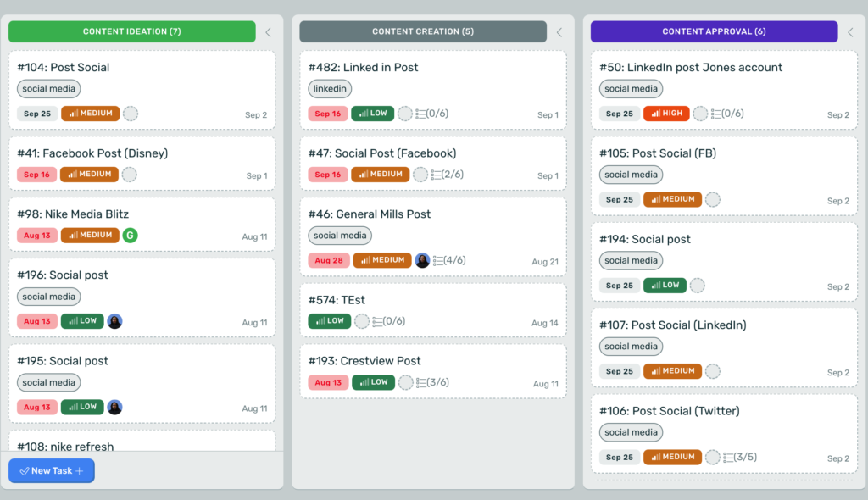The image size is (868, 500).
Task: Click LOW priority badge on #195 Social post
Action: coord(82,407)
